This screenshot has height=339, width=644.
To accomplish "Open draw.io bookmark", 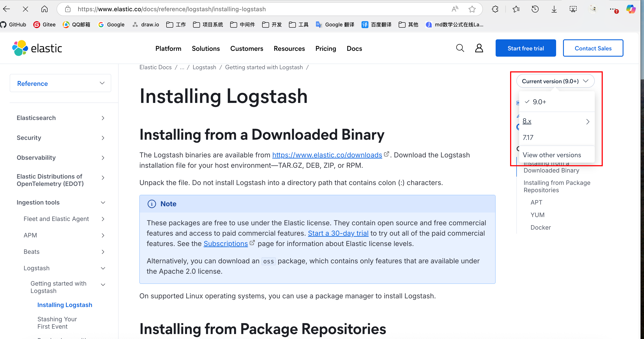I will click(x=146, y=24).
